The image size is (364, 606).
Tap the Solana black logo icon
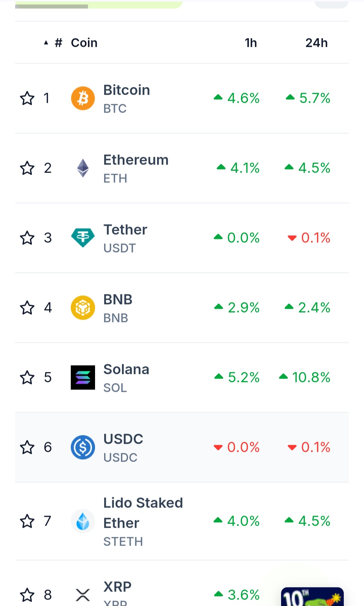(83, 377)
